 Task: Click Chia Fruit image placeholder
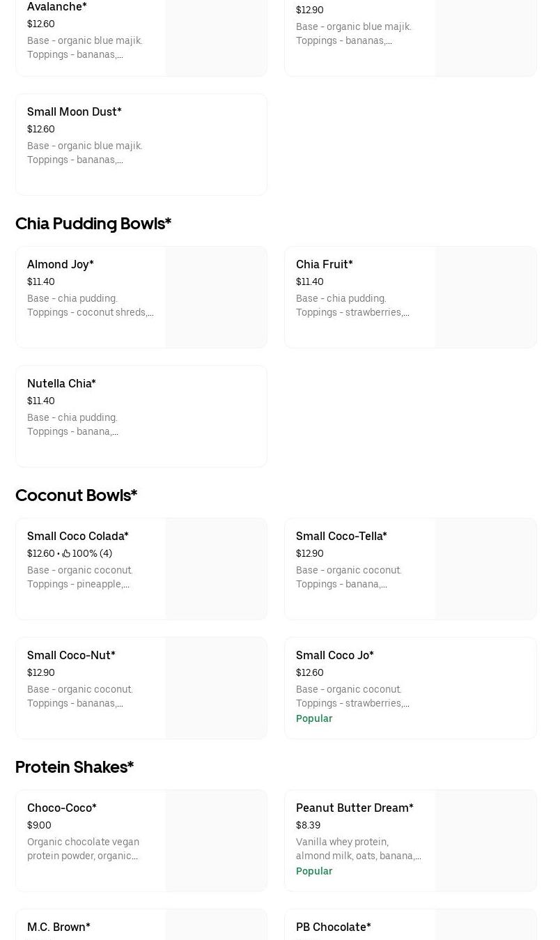coord(485,297)
